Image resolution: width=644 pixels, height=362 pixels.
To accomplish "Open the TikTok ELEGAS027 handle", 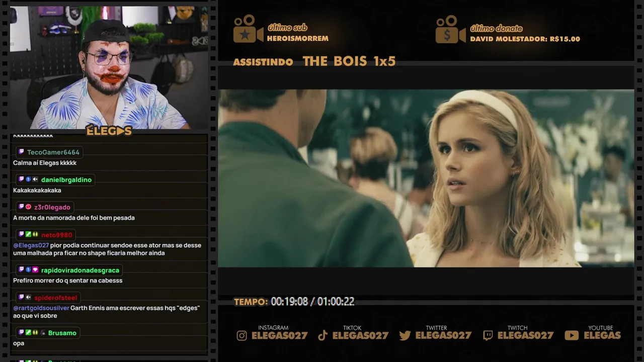I will [360, 335].
